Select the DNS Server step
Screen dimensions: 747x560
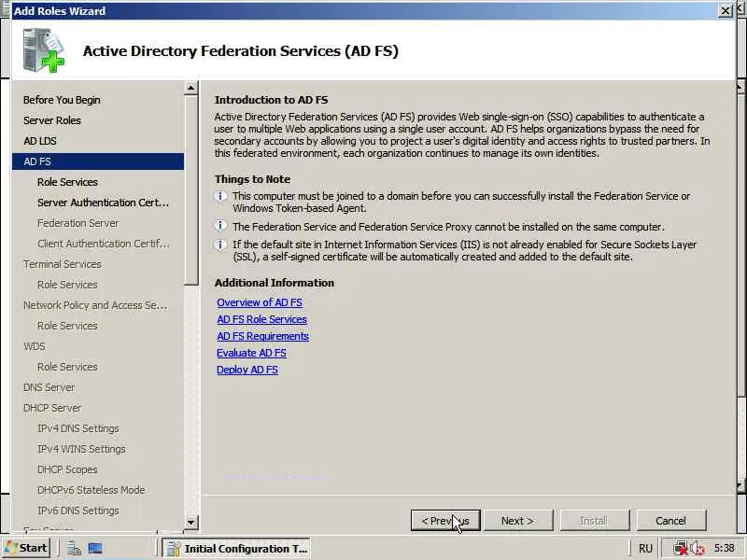(x=49, y=387)
